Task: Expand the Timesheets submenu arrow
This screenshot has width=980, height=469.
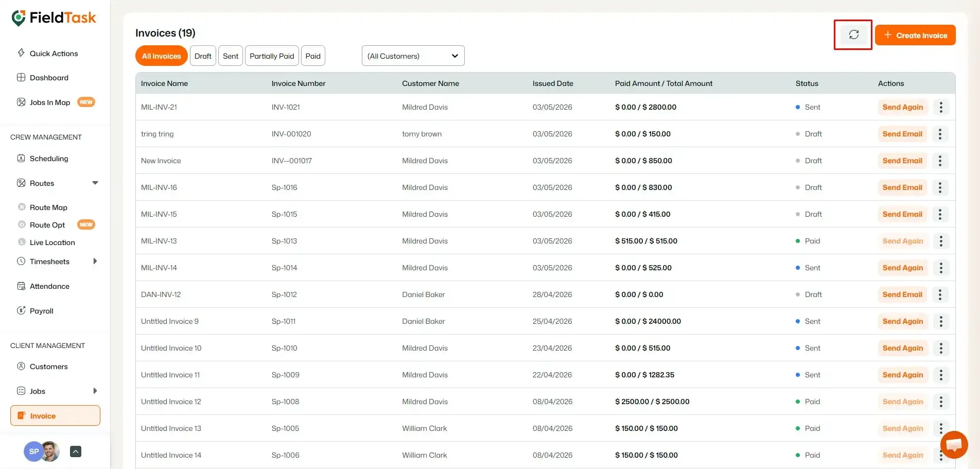Action: tap(95, 261)
